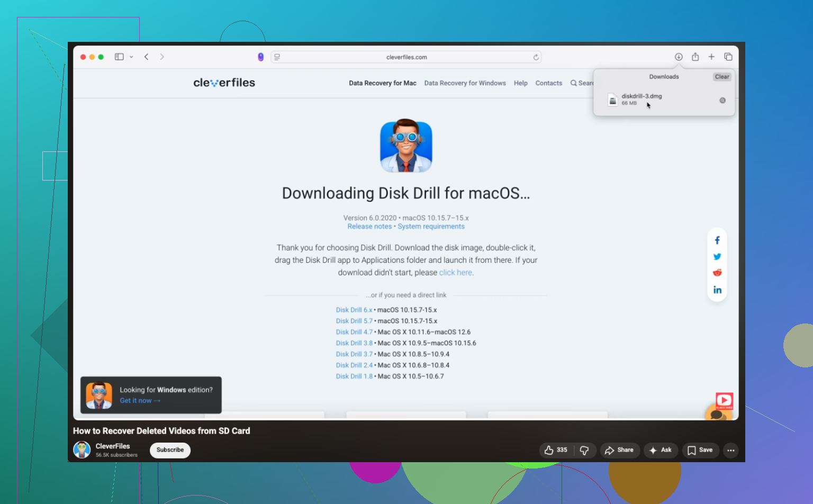Click the 'click here' download link
The width and height of the screenshot is (813, 504).
click(x=456, y=273)
